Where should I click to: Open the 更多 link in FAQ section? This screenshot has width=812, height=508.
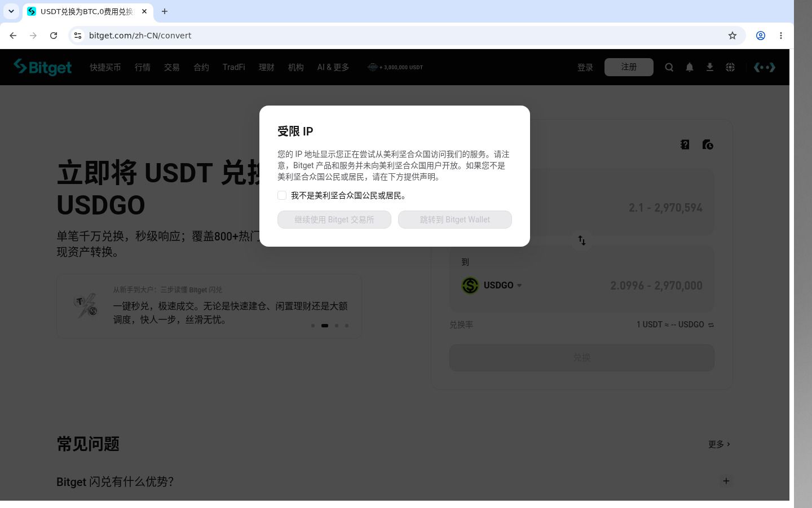pyautogui.click(x=719, y=444)
